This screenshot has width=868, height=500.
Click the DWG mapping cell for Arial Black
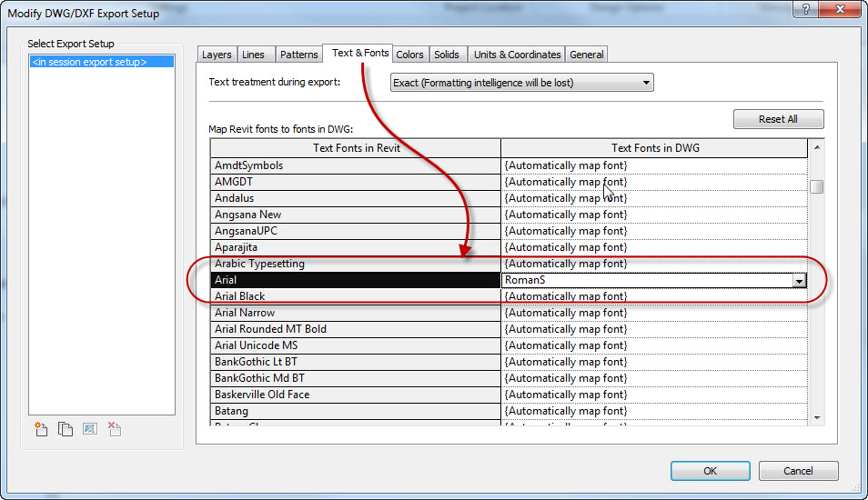coord(654,296)
